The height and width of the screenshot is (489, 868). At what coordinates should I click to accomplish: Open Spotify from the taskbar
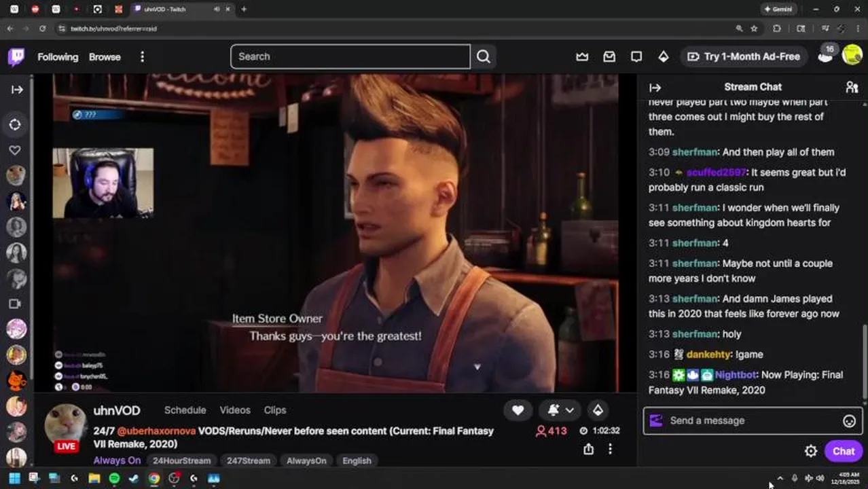tap(114, 478)
